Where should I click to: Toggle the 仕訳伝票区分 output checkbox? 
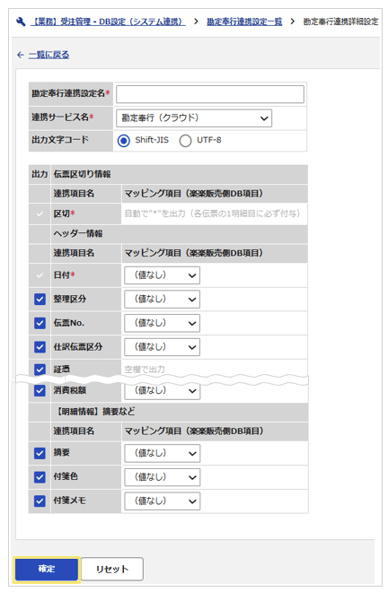40,347
